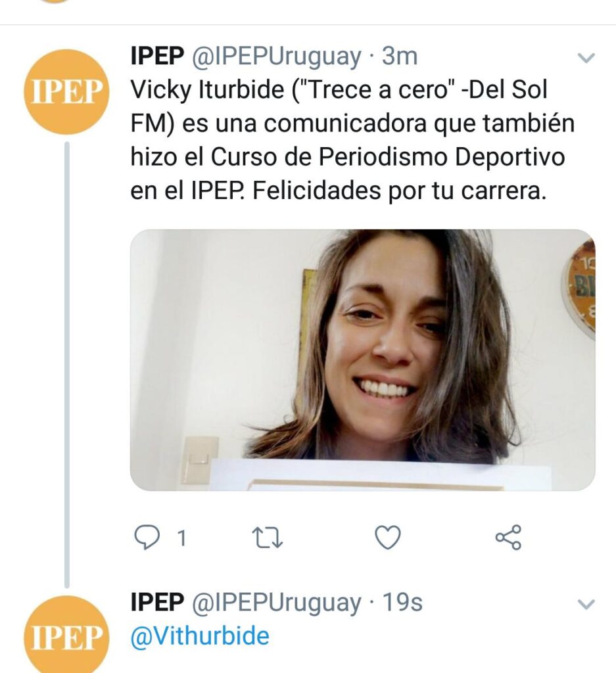Image resolution: width=616 pixels, height=673 pixels.
Task: Expand options chevron on the 3m tweet
Action: tap(585, 58)
